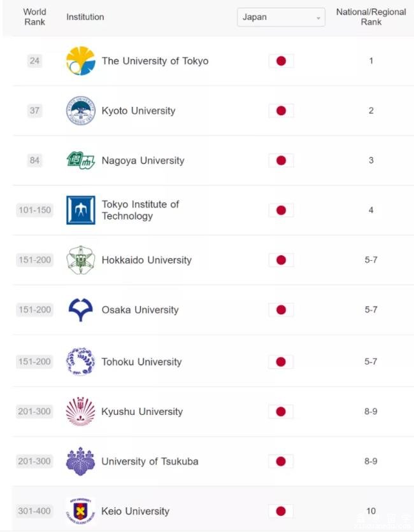Click the National/Regional Rank column header

371,17
